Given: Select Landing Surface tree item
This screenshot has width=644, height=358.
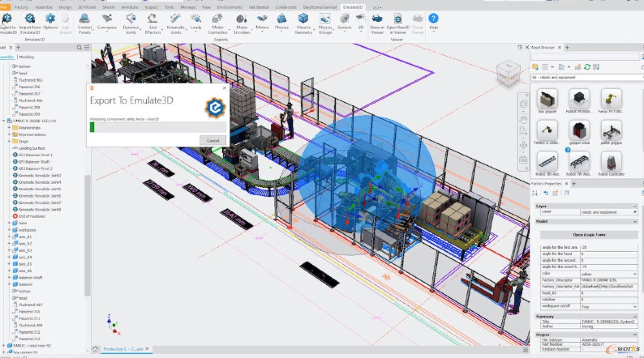Looking at the screenshot, I should click(32, 148).
